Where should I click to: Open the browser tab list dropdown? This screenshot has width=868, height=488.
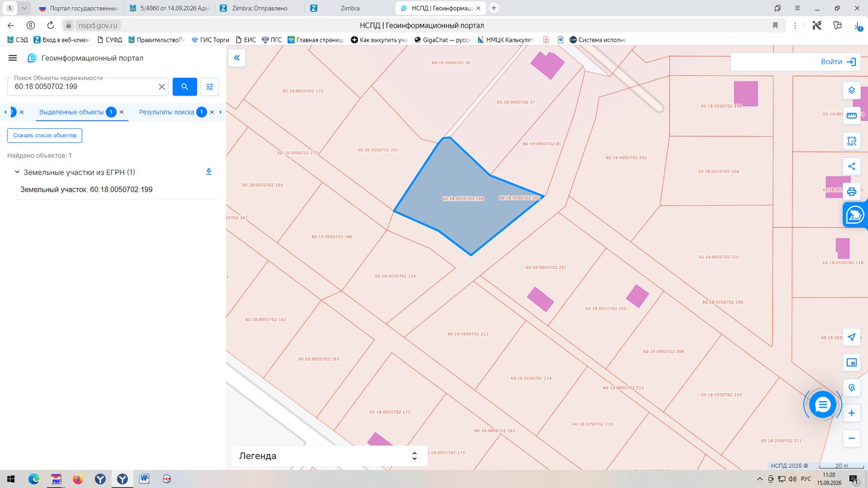(x=24, y=8)
